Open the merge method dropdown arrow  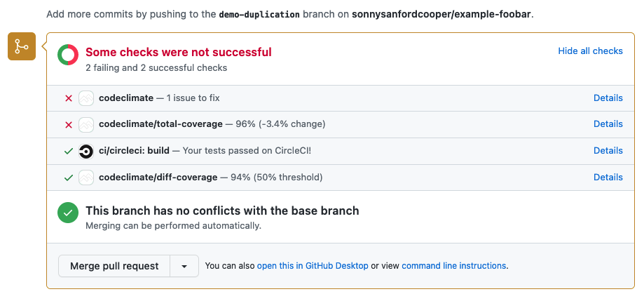pyautogui.click(x=184, y=266)
